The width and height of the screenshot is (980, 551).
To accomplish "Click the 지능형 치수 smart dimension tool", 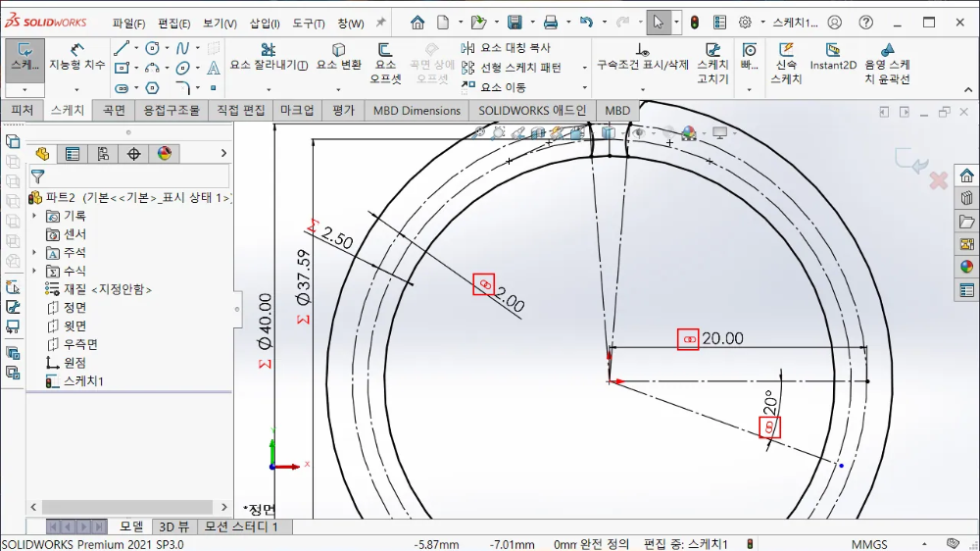I will (x=76, y=57).
